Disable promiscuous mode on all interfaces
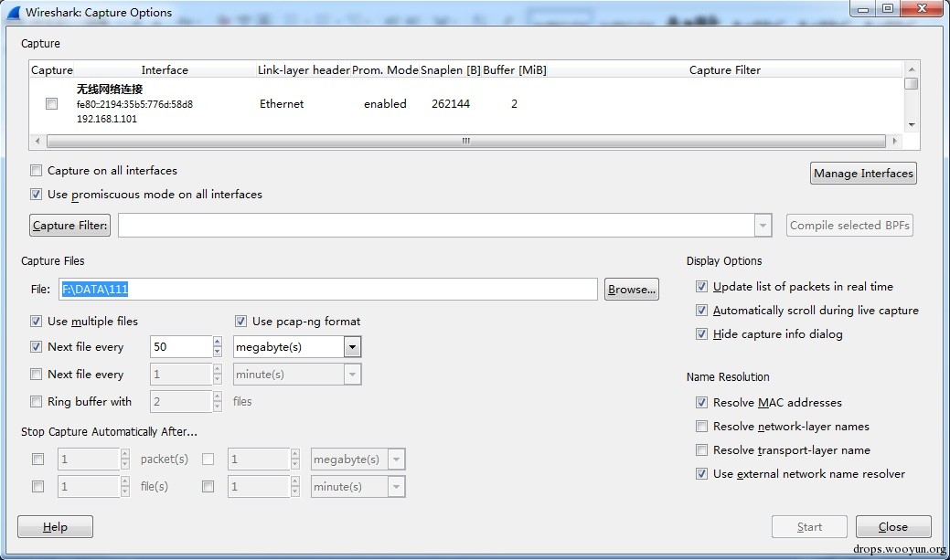Viewport: 950px width, 560px height. coord(37,195)
